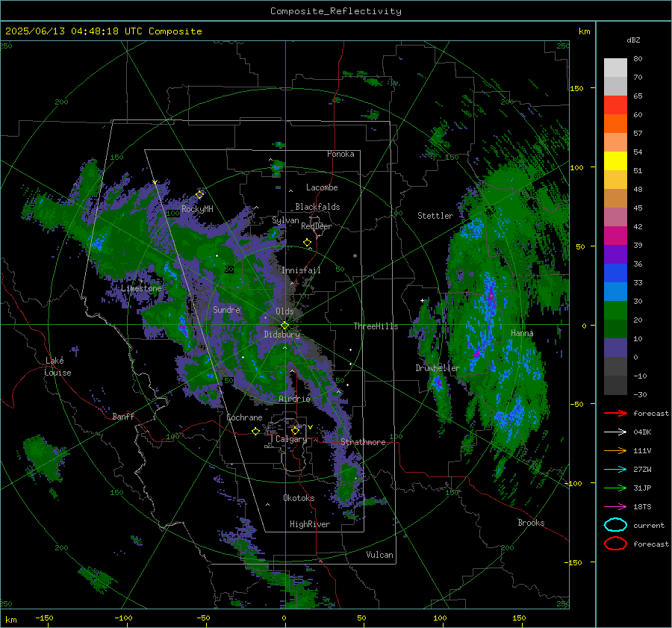The height and width of the screenshot is (628, 672).
Task: Click the cyan 27ZW arrow icon
Action: click(615, 470)
